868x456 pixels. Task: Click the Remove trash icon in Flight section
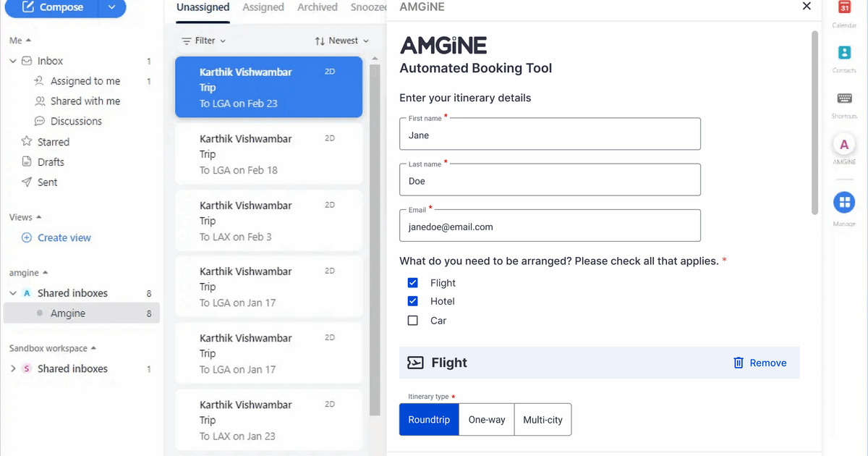739,363
